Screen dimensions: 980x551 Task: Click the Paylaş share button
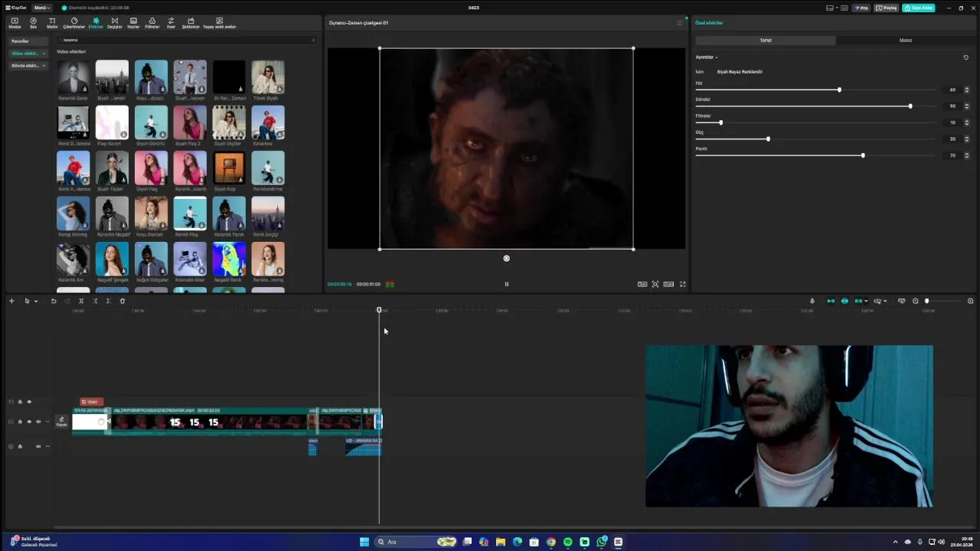(886, 8)
